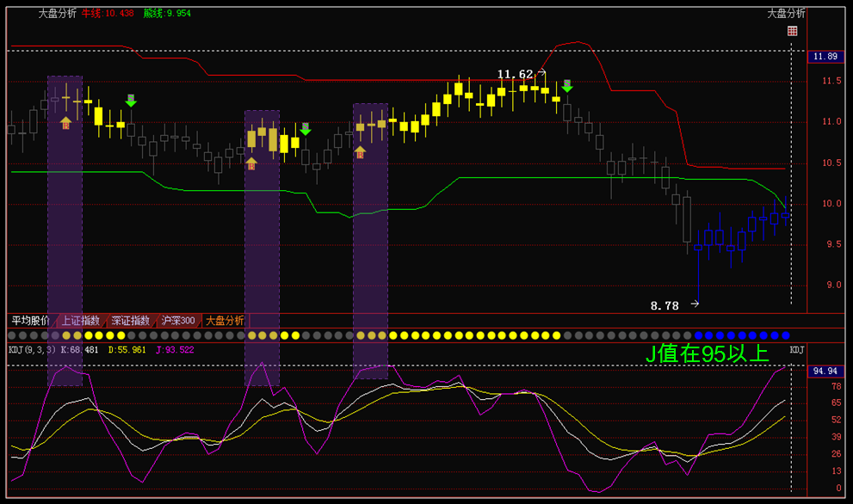Click the leftmost green S sell arrow
The width and height of the screenshot is (853, 504).
pyautogui.click(x=130, y=100)
